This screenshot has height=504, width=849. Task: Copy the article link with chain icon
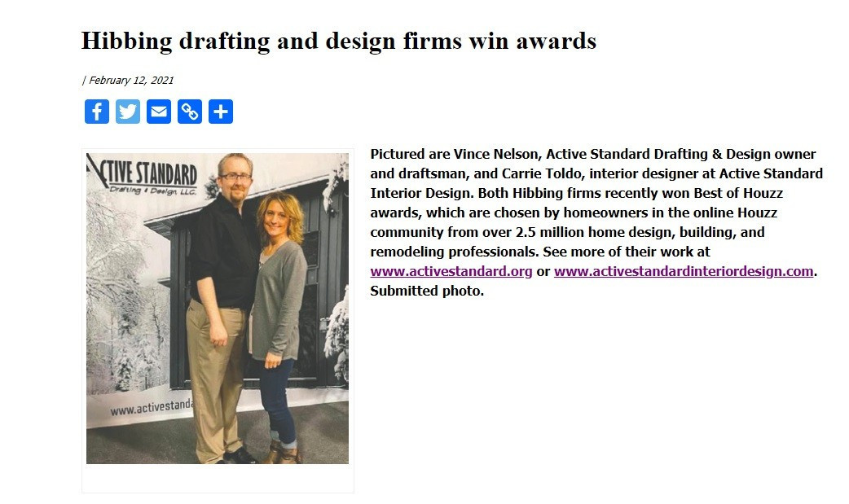[x=190, y=112]
